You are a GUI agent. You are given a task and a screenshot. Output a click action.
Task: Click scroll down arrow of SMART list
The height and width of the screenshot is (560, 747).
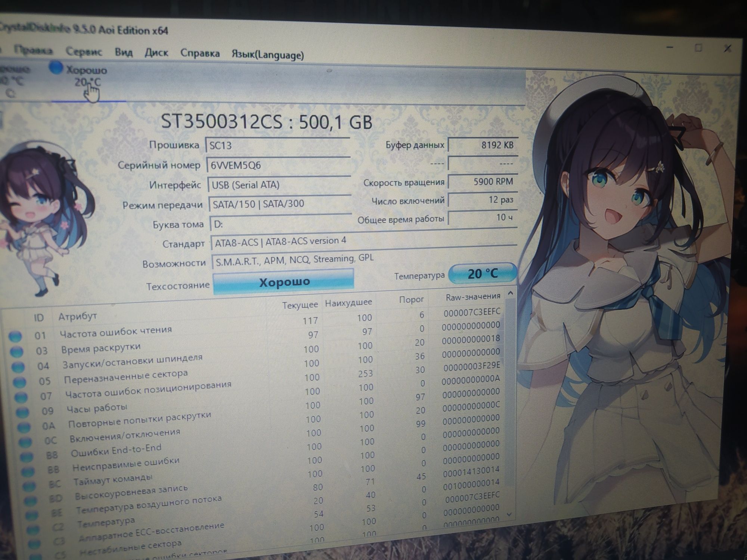510,515
